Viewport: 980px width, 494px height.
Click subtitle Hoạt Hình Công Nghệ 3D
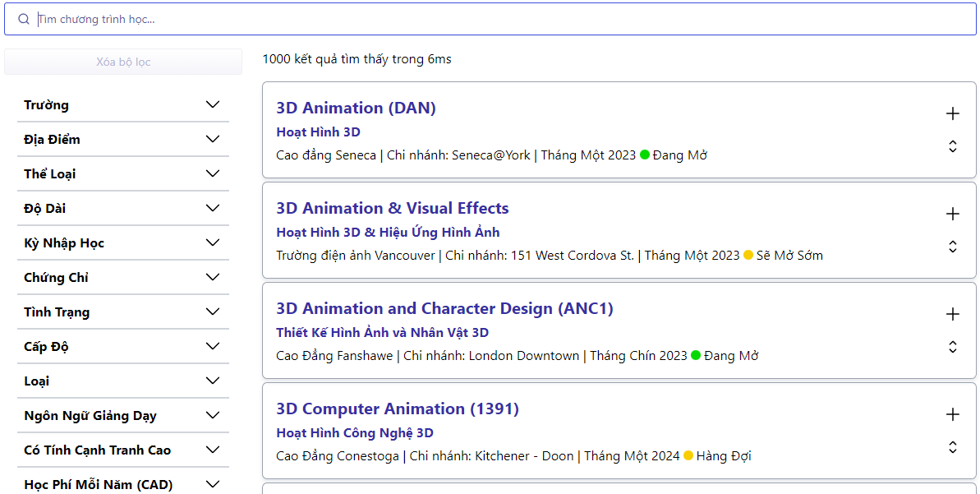click(x=354, y=432)
